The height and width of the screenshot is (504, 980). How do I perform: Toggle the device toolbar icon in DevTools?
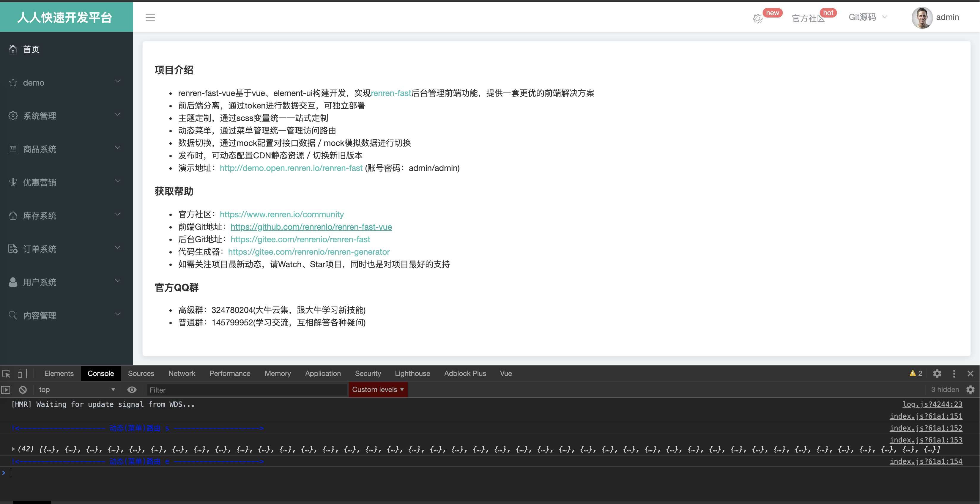click(22, 374)
